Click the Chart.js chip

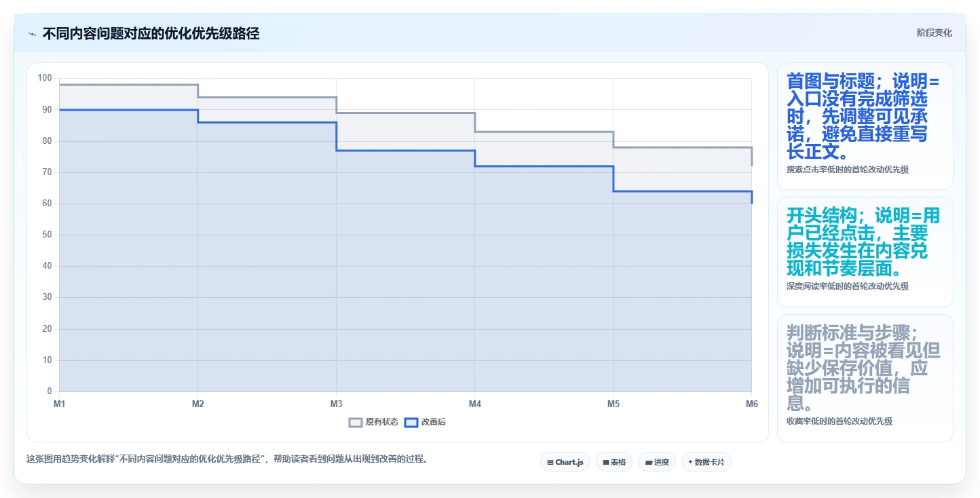pos(565,462)
